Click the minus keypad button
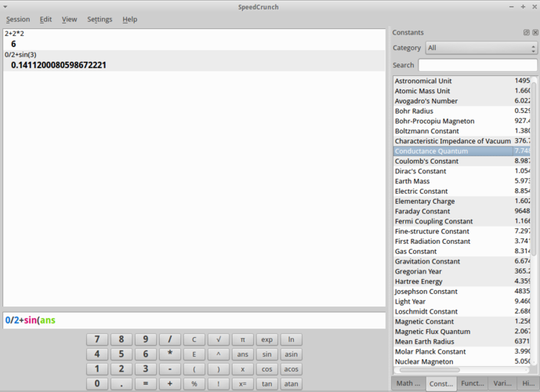 [170, 369]
